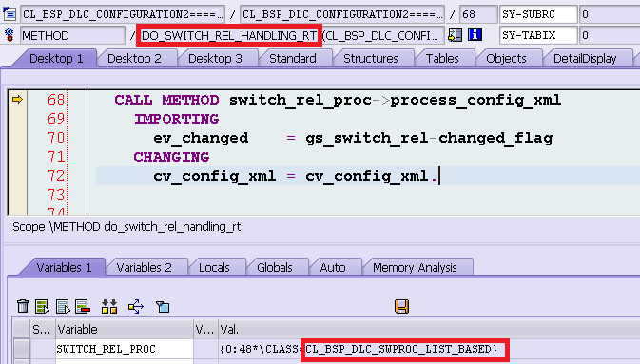The image size is (640, 364).
Task: Click the yellow execution arrow at line 68
Action: pos(17,99)
